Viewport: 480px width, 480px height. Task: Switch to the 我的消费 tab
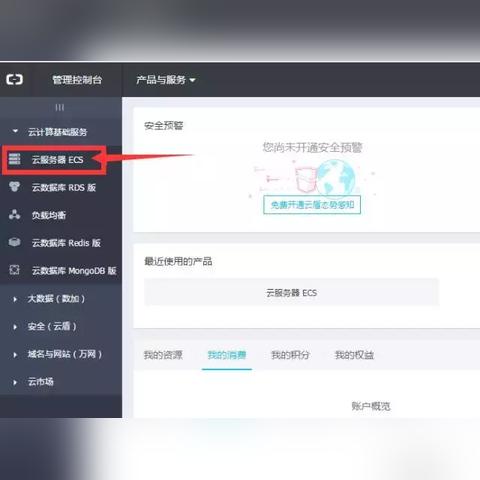pos(227,355)
